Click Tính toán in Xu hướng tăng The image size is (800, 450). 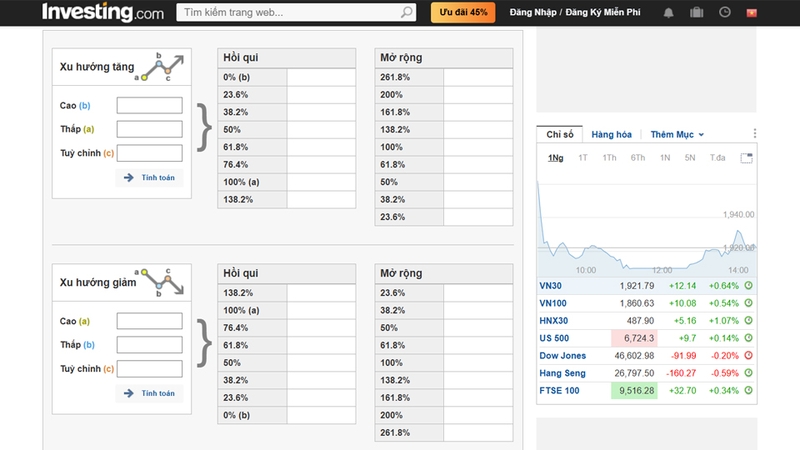(x=149, y=178)
